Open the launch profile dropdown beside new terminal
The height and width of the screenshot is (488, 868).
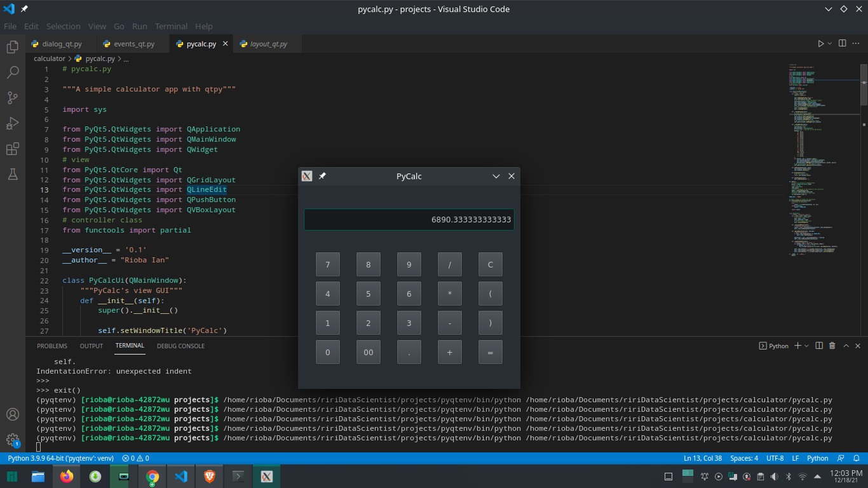[x=807, y=346]
